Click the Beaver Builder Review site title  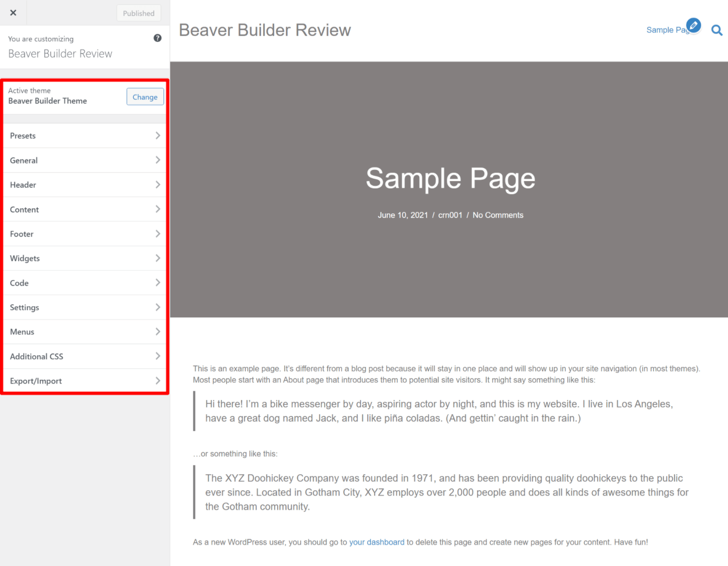pos(265,30)
